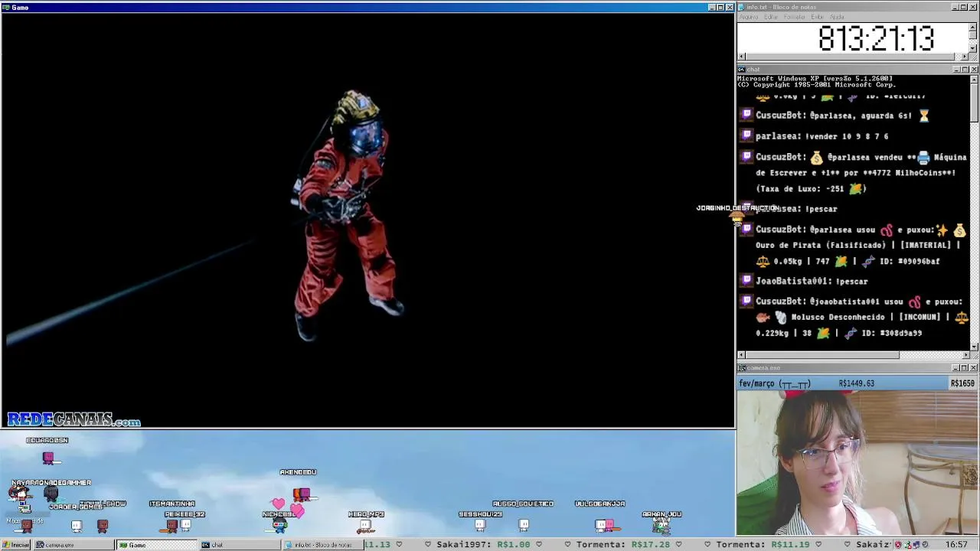
Task: Click 'Molusco Desconhecido' chat text
Action: pyautogui.click(x=838, y=317)
